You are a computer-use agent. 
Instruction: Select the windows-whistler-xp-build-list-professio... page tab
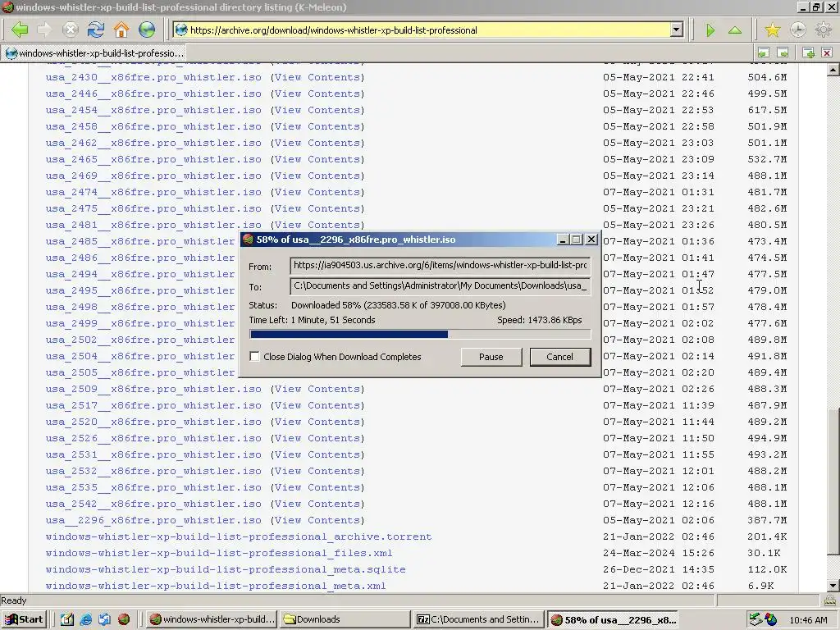click(94, 53)
